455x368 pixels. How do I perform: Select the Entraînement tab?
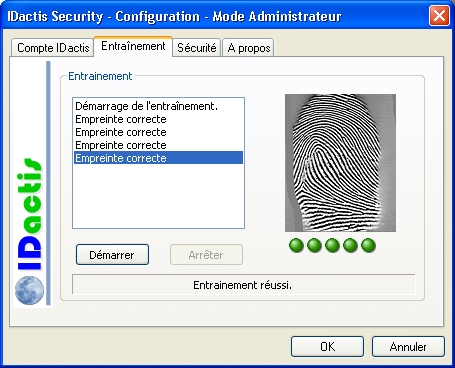point(133,46)
